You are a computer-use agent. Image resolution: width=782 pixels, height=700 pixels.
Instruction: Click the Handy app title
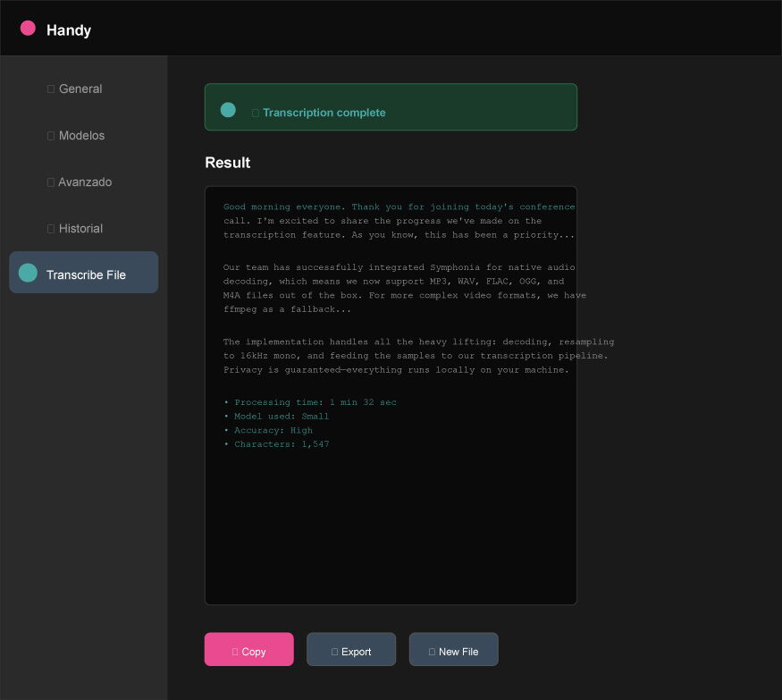coord(69,30)
